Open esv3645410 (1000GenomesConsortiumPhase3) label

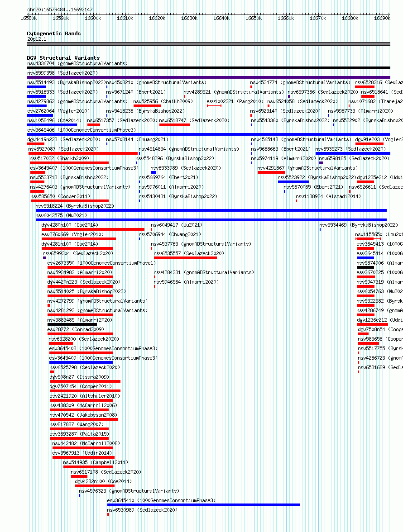click(x=161, y=500)
